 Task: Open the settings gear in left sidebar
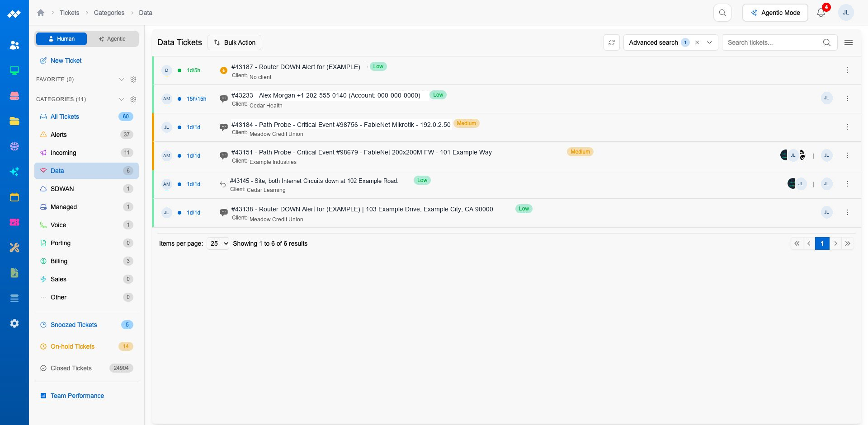tap(14, 323)
